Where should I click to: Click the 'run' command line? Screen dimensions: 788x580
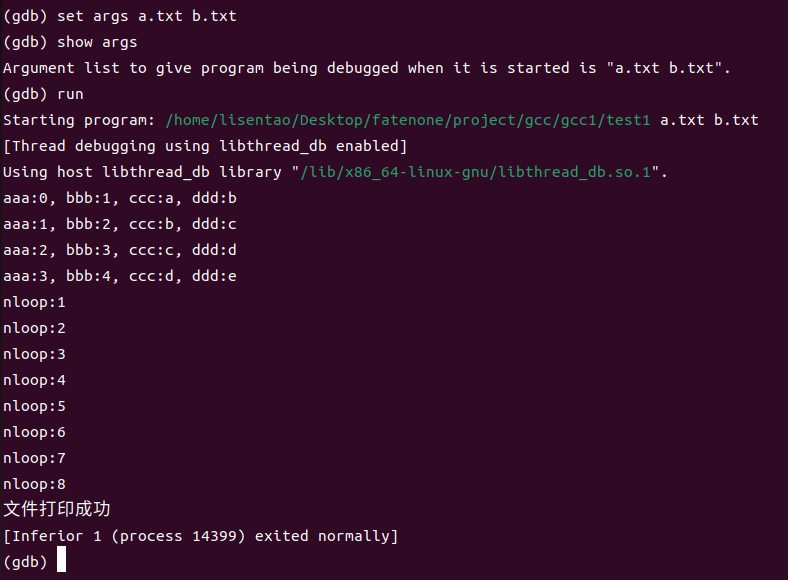pyautogui.click(x=43, y=94)
